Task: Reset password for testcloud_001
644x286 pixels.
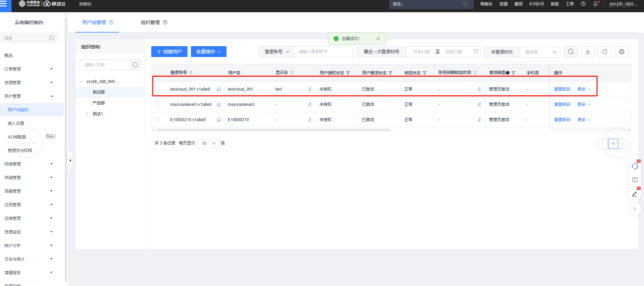Action: click(x=562, y=89)
